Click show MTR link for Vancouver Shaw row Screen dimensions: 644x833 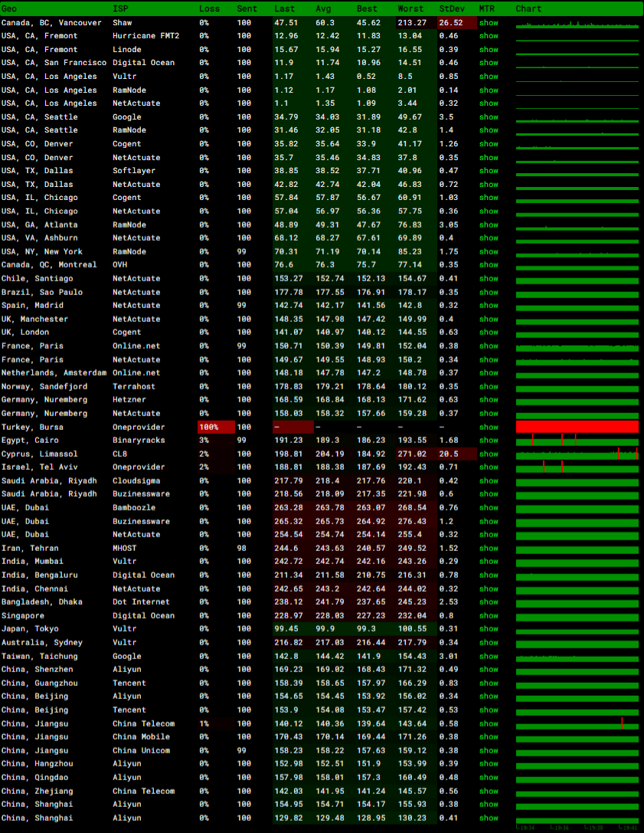[x=488, y=23]
